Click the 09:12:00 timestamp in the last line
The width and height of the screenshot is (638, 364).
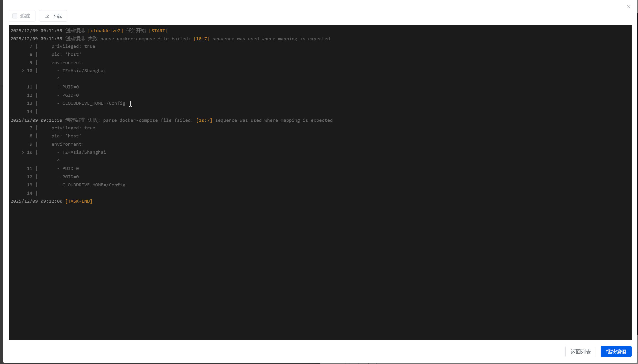[x=51, y=201]
